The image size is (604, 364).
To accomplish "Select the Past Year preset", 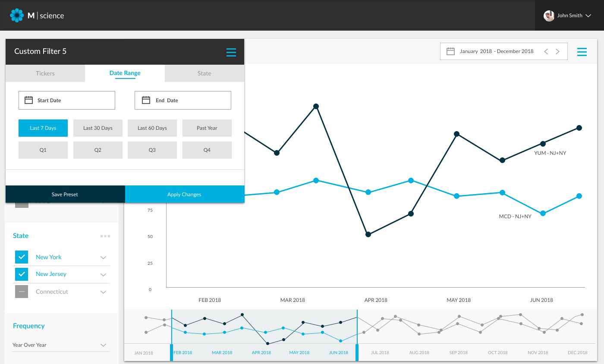I will coord(207,128).
